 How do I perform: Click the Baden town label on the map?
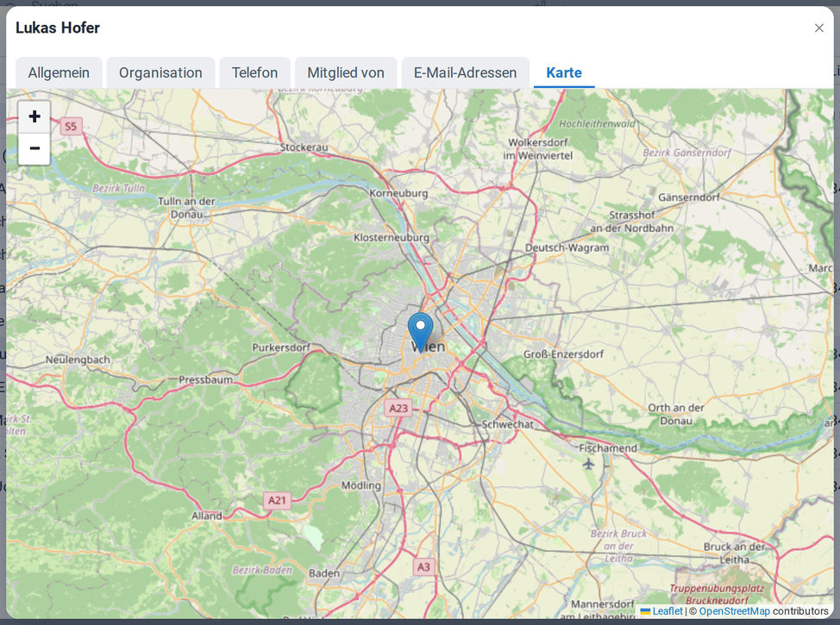pos(324,573)
